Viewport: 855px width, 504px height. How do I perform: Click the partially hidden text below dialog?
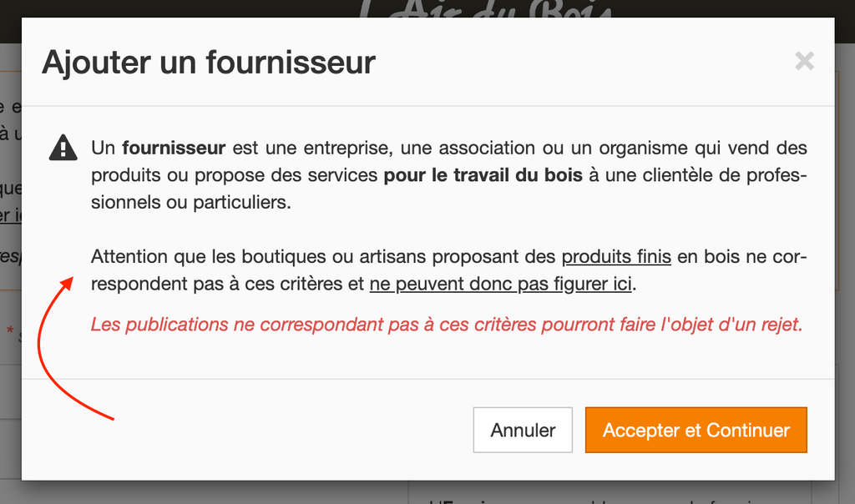tap(584, 499)
